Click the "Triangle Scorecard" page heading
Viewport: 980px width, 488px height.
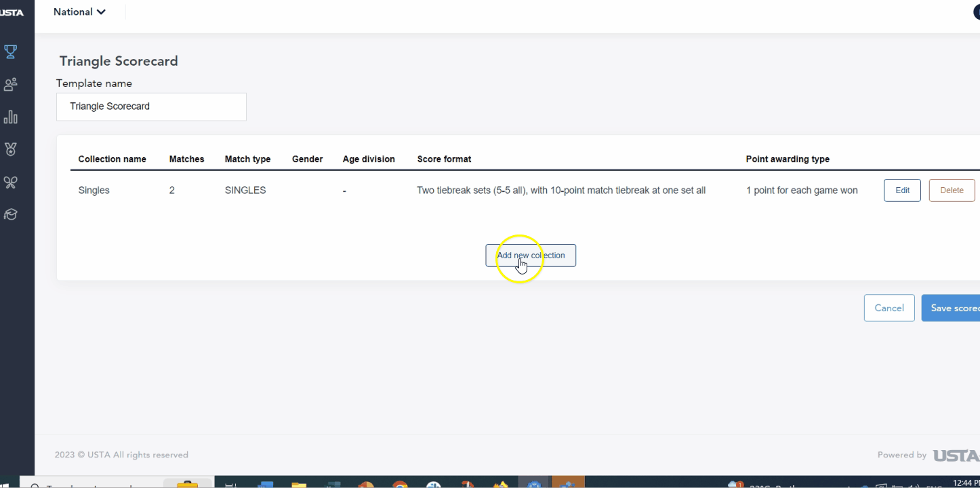pos(119,61)
